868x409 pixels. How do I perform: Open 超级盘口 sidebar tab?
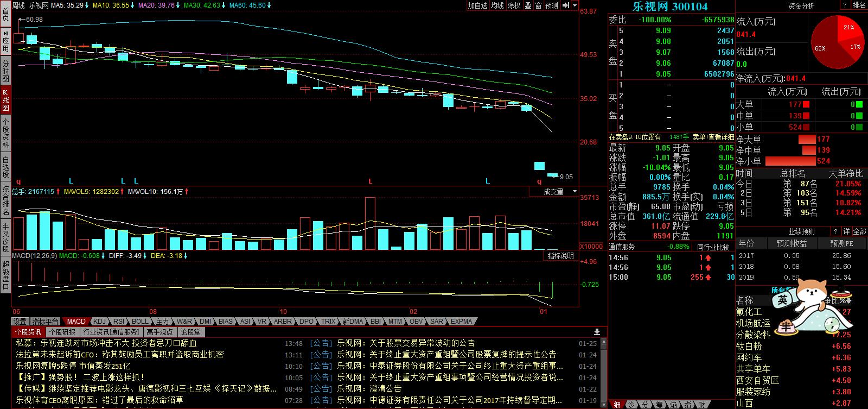(5, 274)
